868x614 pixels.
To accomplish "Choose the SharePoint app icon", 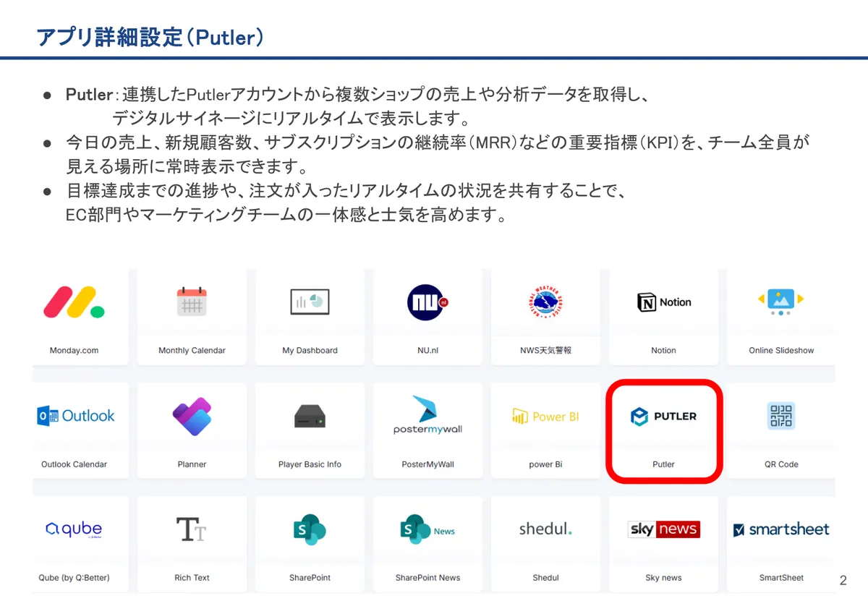I will [310, 529].
